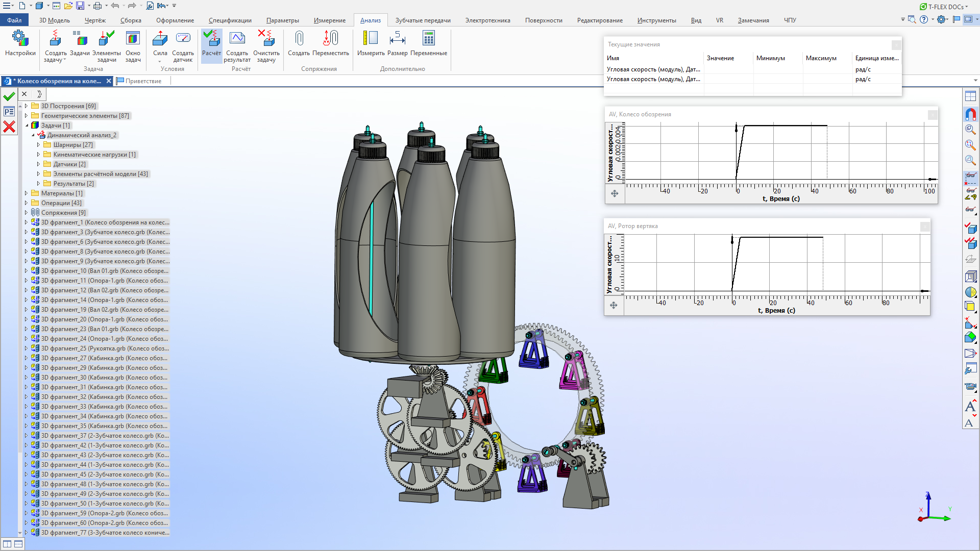
Task: Select the Датчики [2] tree item
Action: (69, 164)
